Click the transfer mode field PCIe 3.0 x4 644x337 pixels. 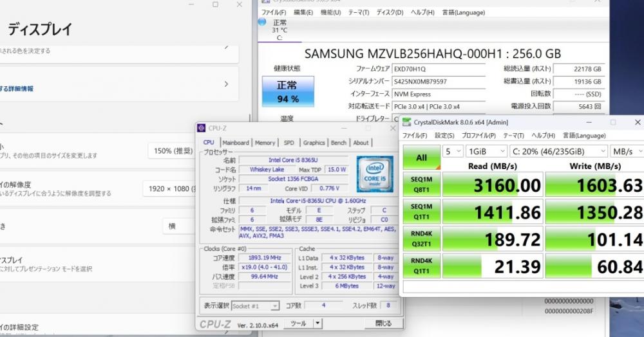pos(439,107)
